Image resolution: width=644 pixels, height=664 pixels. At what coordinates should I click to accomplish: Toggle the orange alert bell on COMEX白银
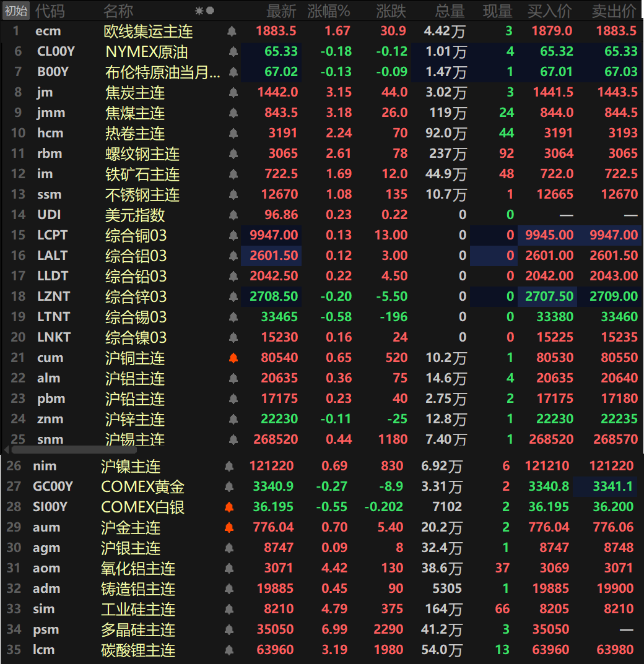point(229,507)
